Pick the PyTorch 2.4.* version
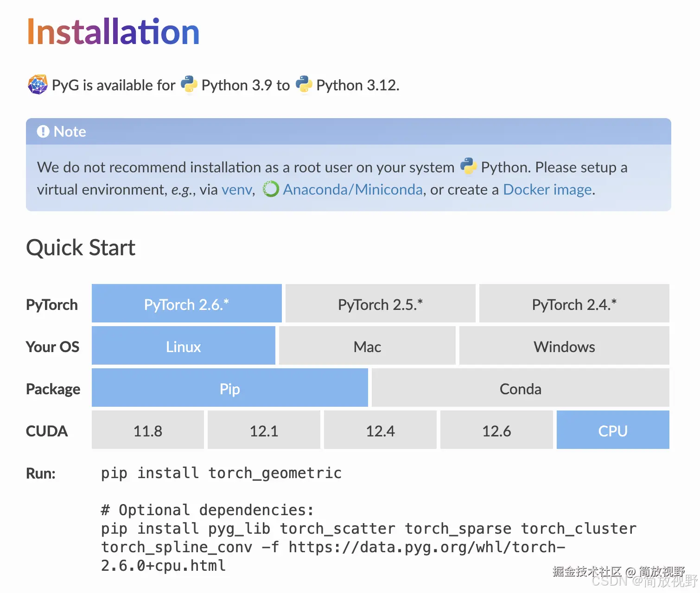700x593 pixels. tap(574, 303)
